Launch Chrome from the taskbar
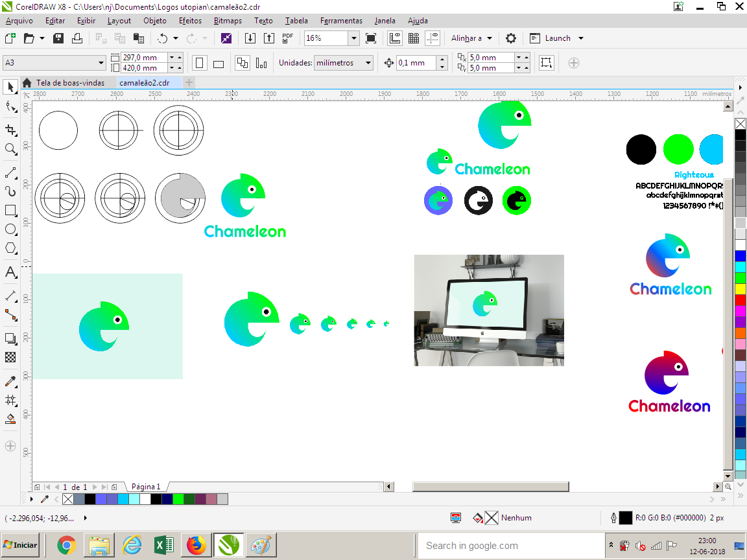Screen dimensions: 747x560 67,545
